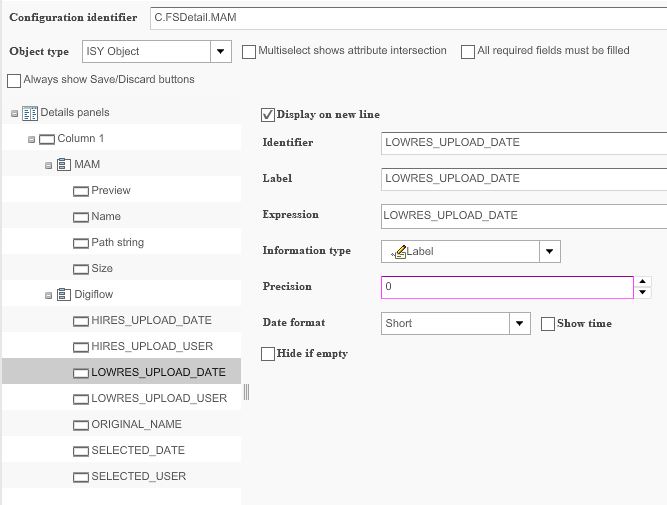
Task: Select ORIGINAL_NAME in the tree
Action: [136, 425]
